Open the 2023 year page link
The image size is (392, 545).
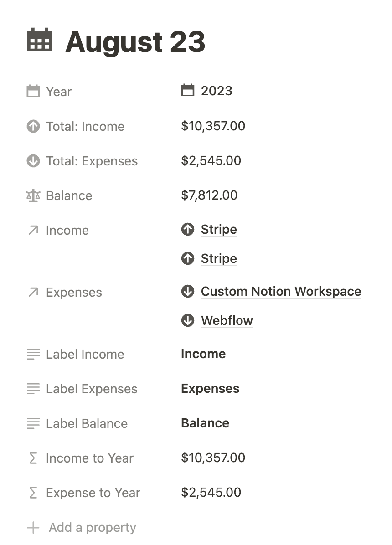[x=217, y=91]
